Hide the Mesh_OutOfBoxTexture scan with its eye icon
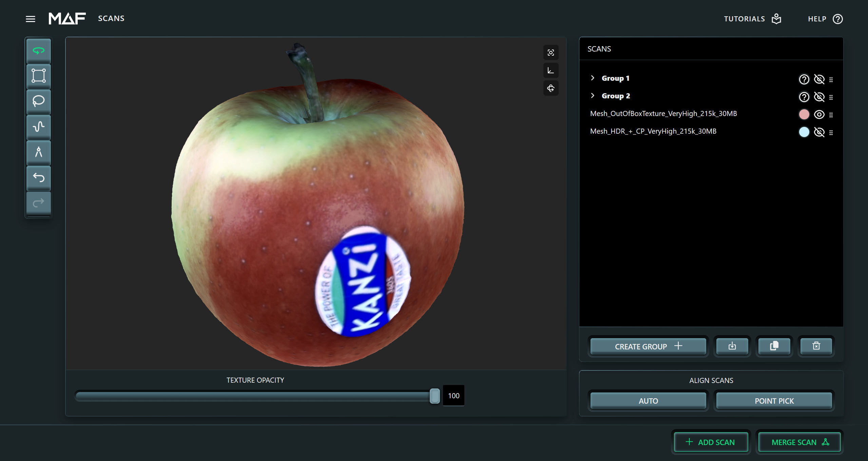The image size is (868, 461). (819, 114)
